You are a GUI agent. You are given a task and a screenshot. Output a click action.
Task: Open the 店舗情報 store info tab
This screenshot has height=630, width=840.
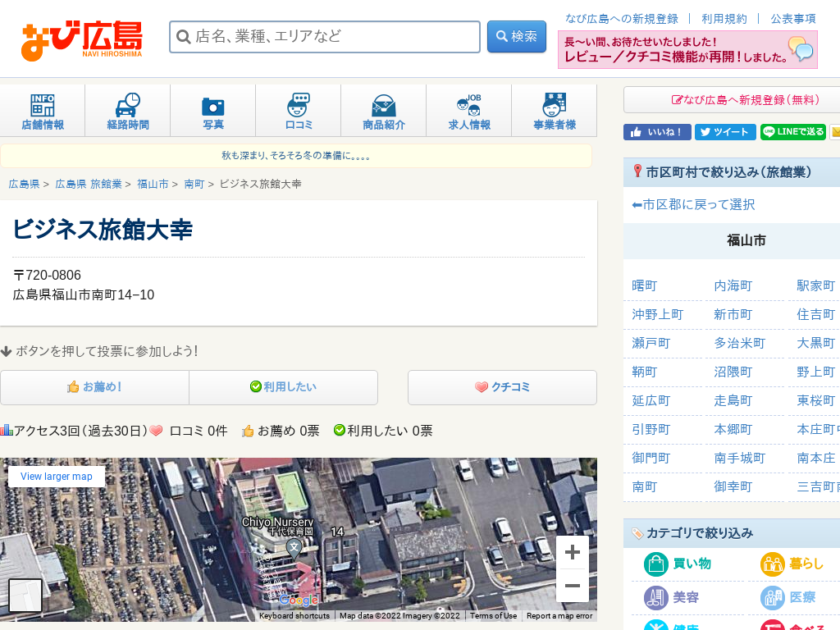pos(43,111)
